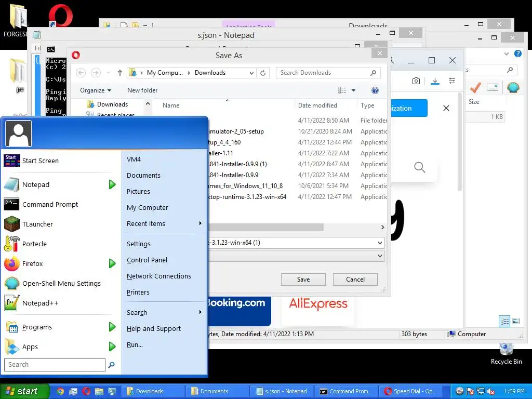
Task: Open the Opera downloads icon
Action: [x=435, y=81]
